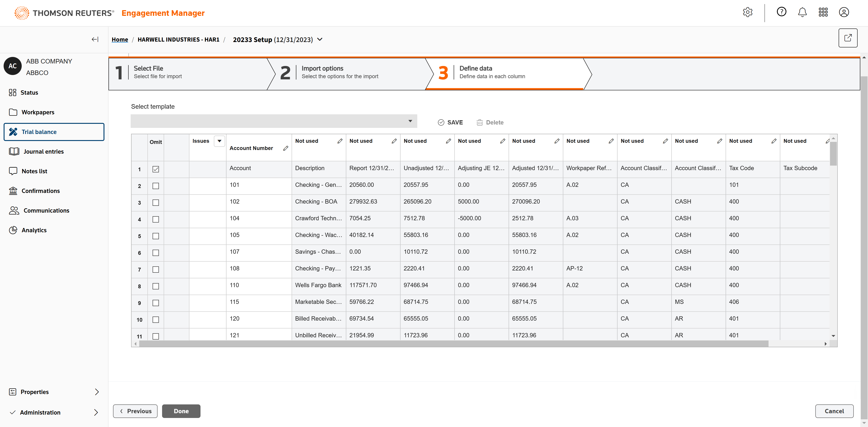Viewport: 868px width, 427px height.
Task: Collapse the sidebar with arrow icon
Action: (x=95, y=39)
